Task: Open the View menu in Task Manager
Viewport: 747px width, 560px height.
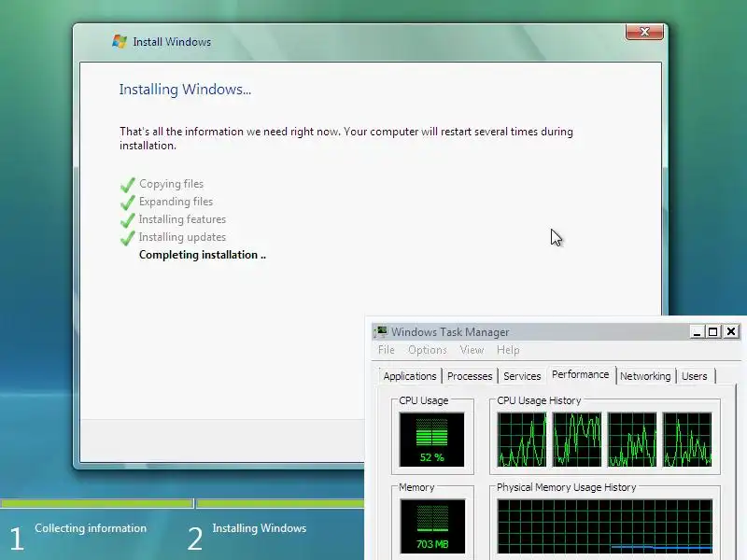Action: pyautogui.click(x=472, y=350)
